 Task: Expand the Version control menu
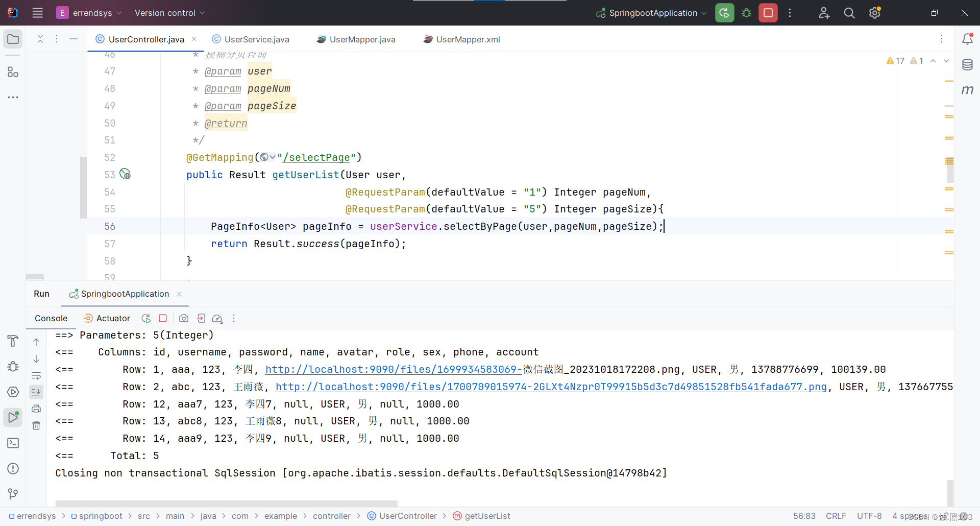[x=169, y=13]
